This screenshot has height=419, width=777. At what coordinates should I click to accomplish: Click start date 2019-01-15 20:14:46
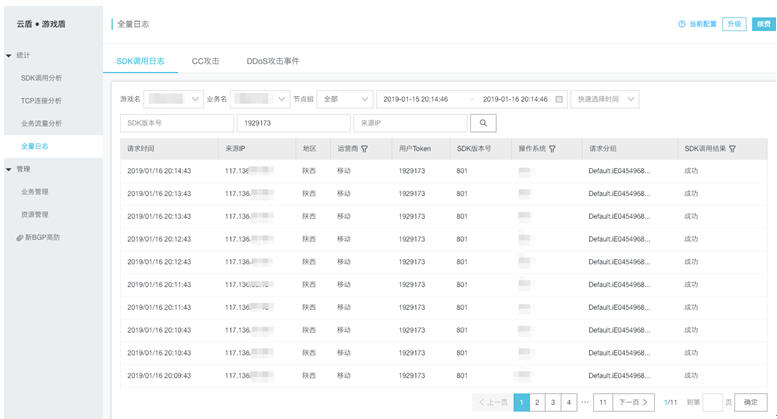[x=416, y=99]
